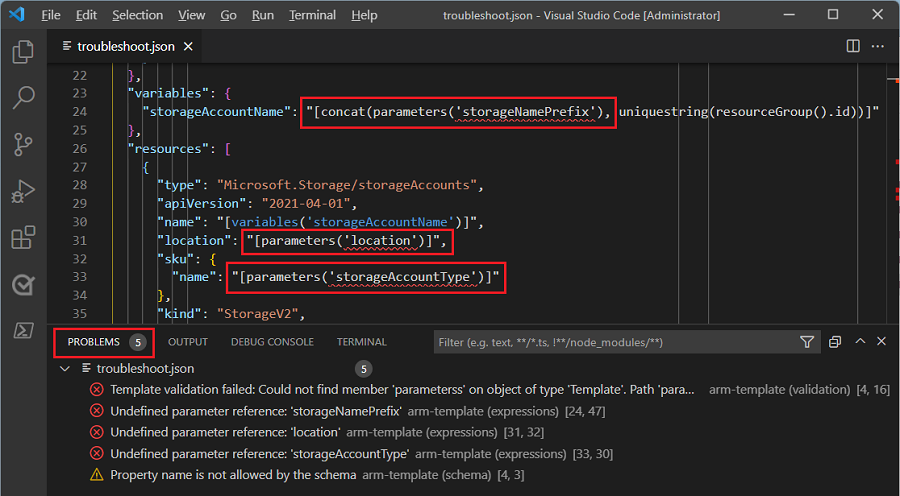
Task: Open the Testing view with checkmark icon
Action: (x=23, y=284)
